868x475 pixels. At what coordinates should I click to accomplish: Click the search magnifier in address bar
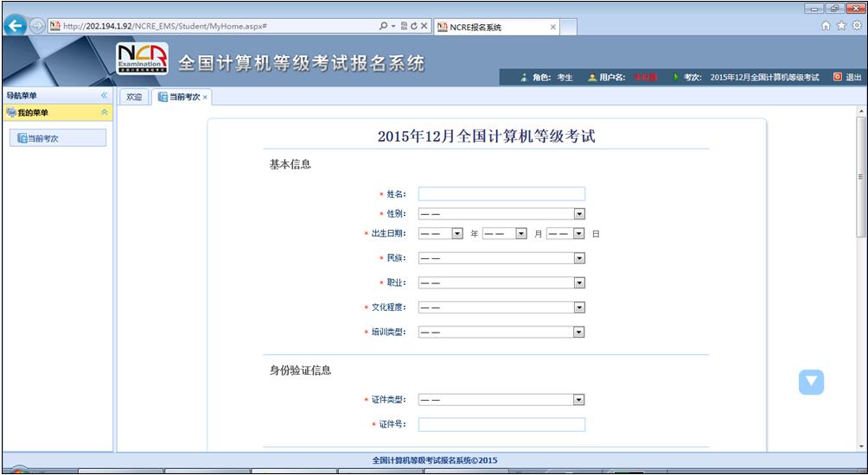pyautogui.click(x=383, y=26)
